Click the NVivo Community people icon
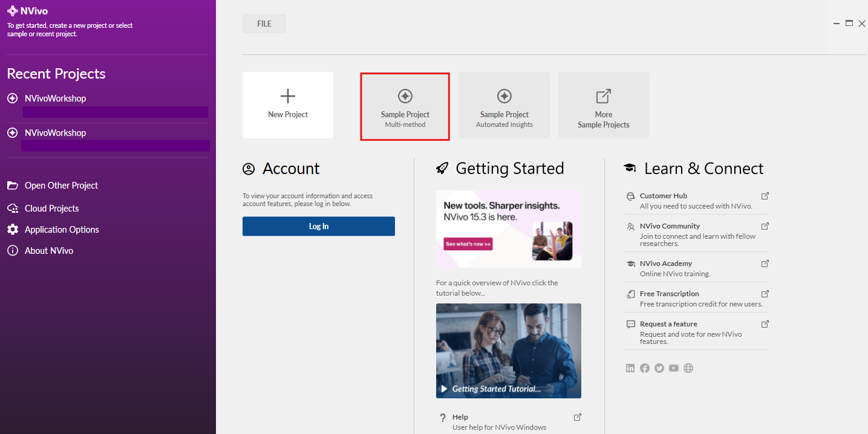The image size is (868, 434). [x=631, y=226]
